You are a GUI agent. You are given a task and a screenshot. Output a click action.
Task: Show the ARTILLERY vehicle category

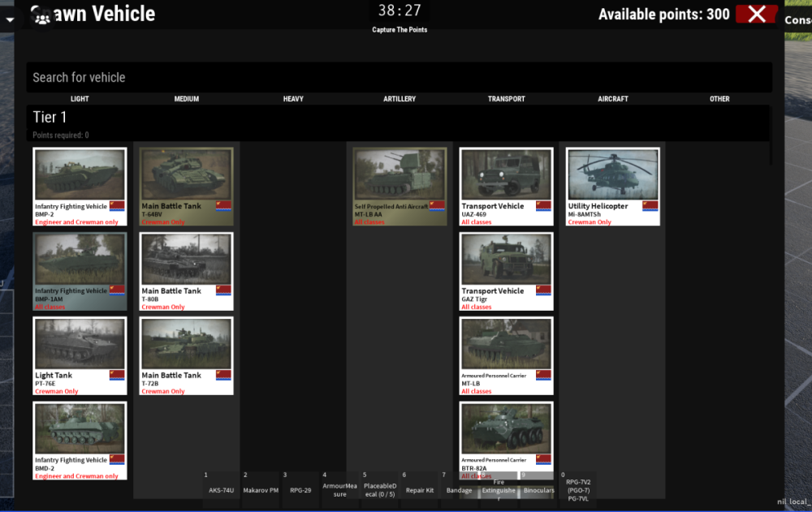[x=400, y=99]
